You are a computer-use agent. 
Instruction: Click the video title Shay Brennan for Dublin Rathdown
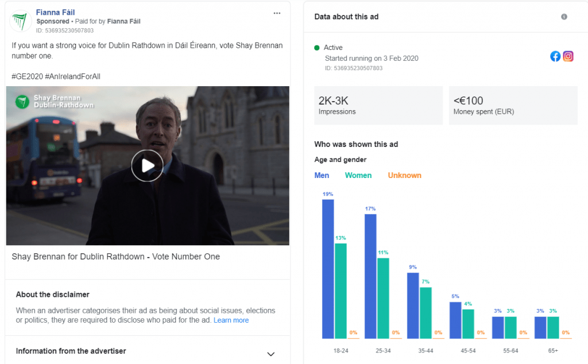click(x=115, y=257)
